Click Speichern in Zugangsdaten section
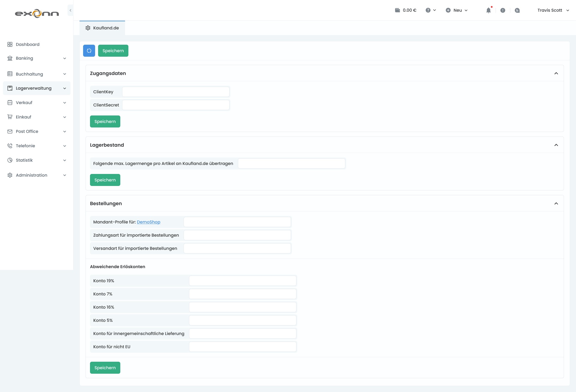The height and width of the screenshot is (392, 576). pos(105,121)
